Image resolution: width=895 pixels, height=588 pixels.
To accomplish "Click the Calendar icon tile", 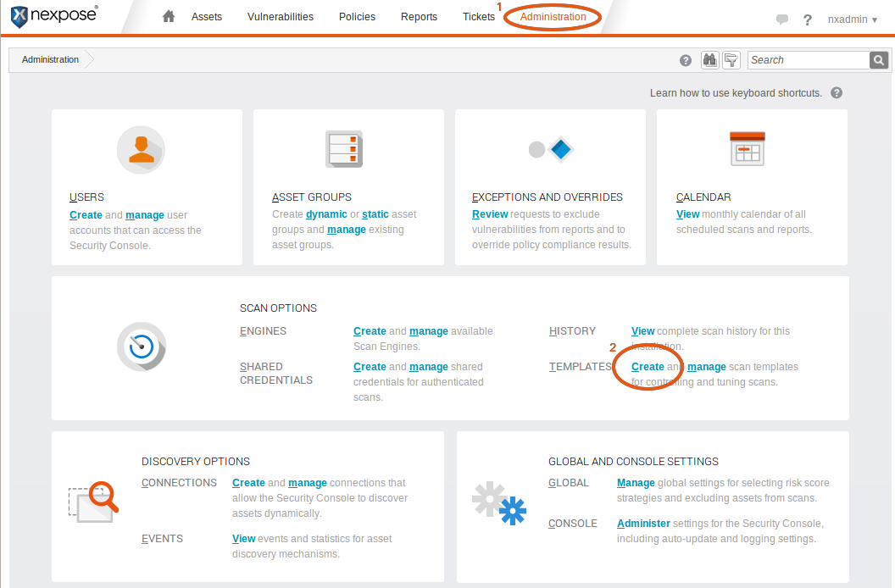I will [747, 149].
